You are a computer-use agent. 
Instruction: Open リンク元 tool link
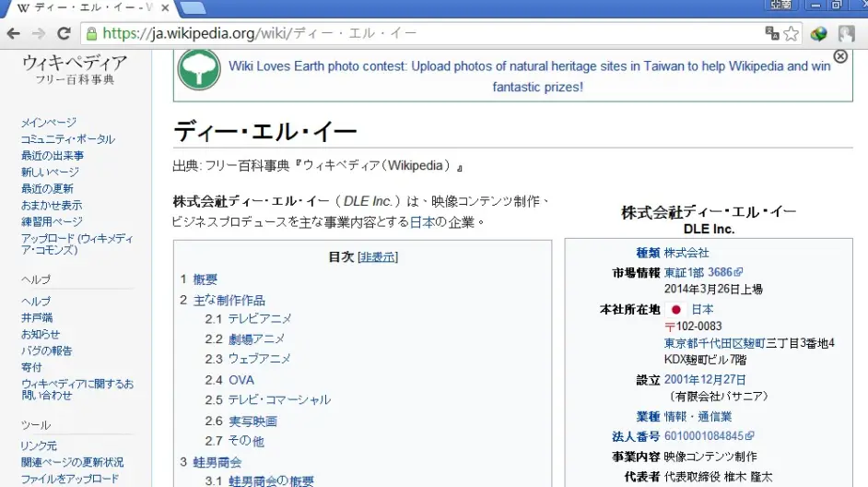[39, 446]
